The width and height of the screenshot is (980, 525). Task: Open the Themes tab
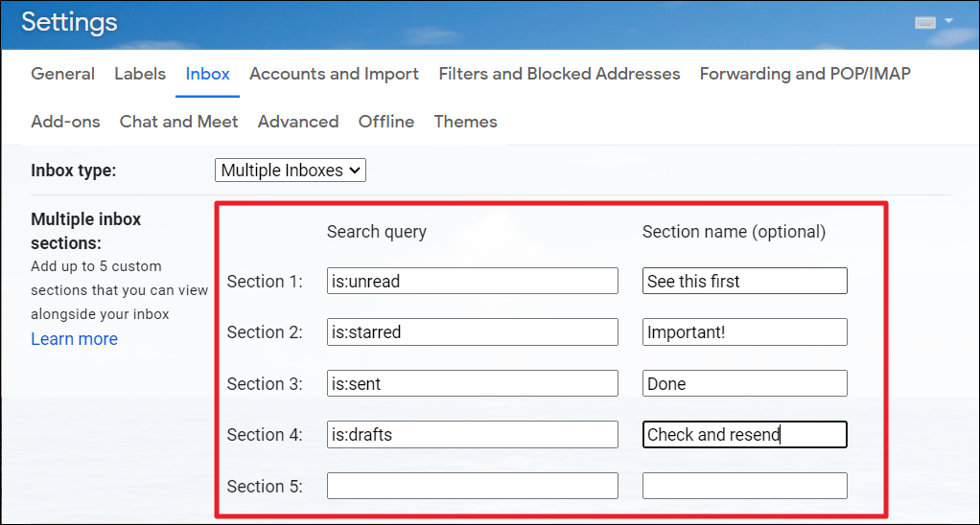tap(466, 122)
